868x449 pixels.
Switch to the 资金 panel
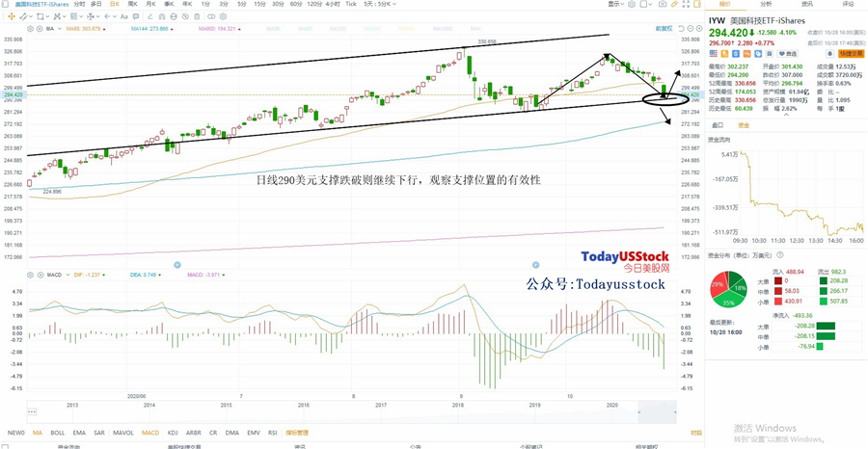744,125
